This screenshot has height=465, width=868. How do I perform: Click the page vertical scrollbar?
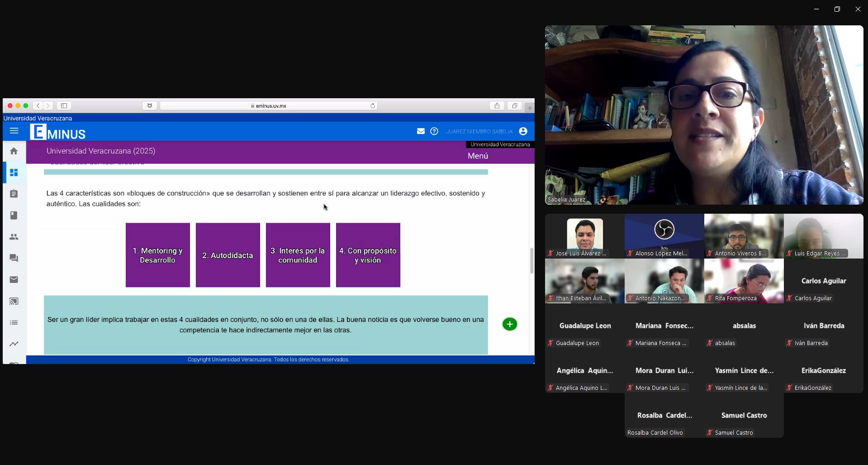click(x=532, y=260)
